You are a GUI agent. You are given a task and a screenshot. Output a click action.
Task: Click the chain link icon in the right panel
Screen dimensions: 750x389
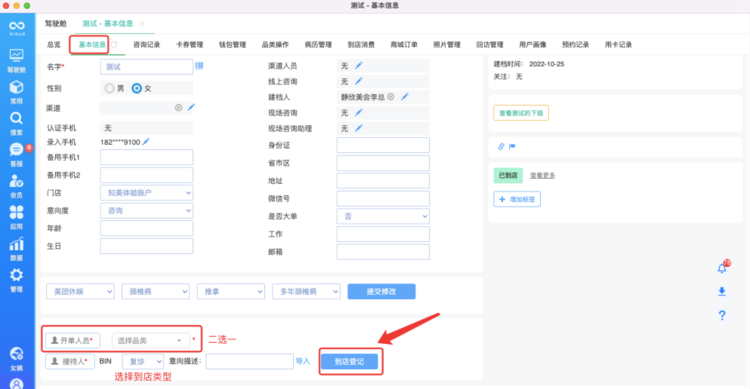tap(501, 146)
